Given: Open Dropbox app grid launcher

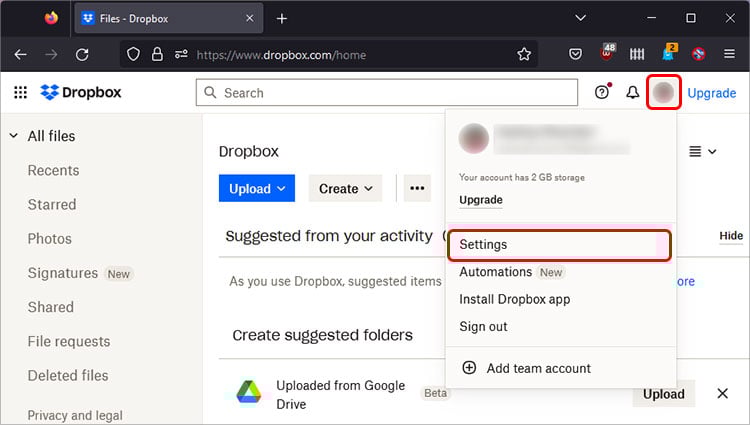Looking at the screenshot, I should point(21,92).
